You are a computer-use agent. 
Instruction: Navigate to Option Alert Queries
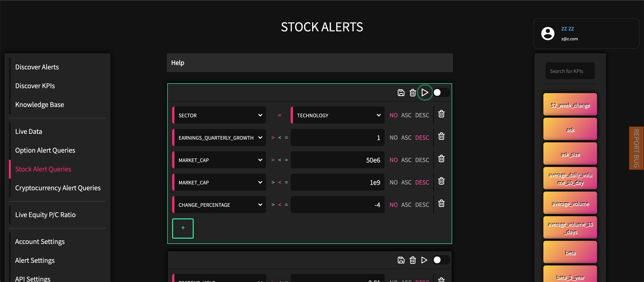45,150
